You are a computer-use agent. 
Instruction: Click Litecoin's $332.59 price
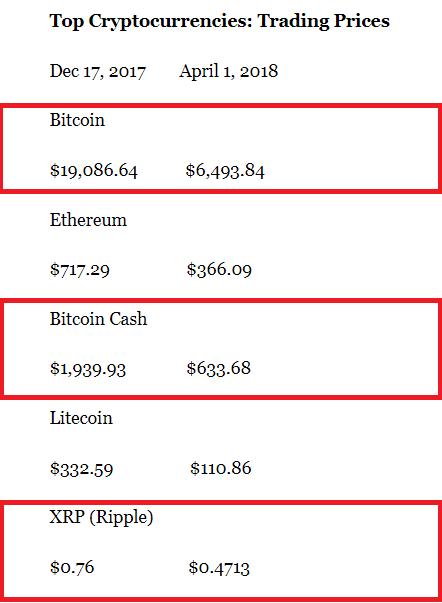point(82,469)
